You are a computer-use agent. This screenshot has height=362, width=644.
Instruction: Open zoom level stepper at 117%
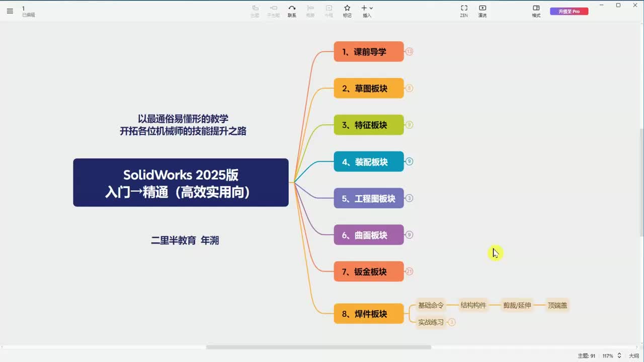tap(619, 355)
